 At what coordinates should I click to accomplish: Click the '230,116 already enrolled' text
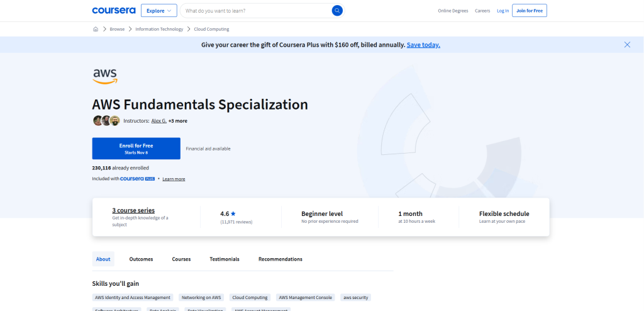tap(120, 168)
